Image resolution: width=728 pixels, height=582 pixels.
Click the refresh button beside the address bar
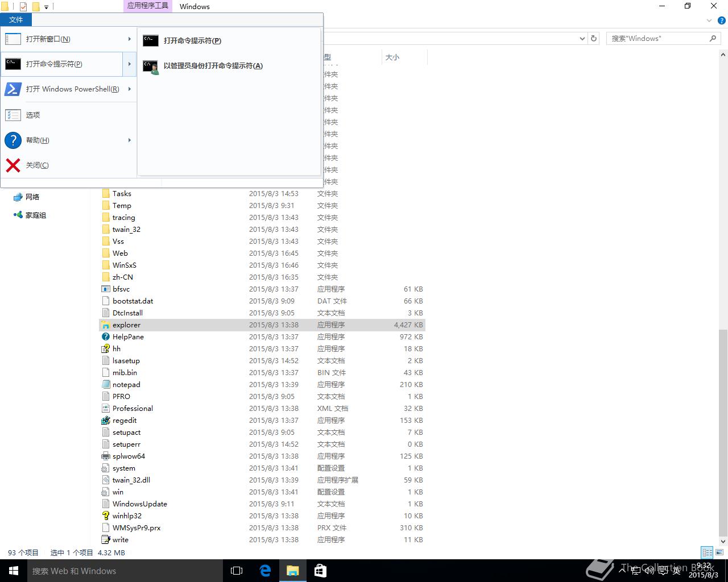(594, 39)
